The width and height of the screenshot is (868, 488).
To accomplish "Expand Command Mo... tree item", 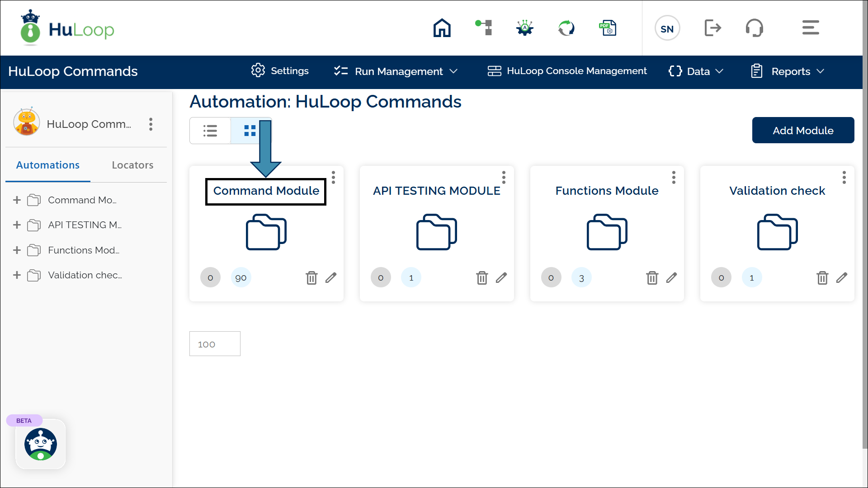I will pyautogui.click(x=17, y=200).
